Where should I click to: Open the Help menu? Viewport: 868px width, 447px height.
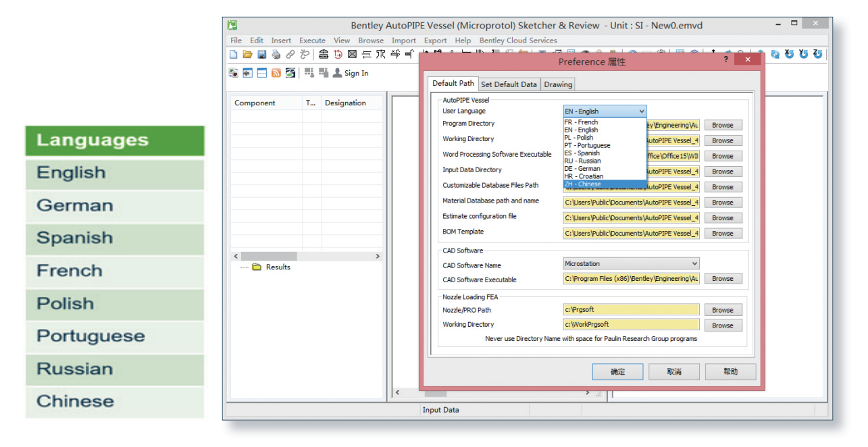(463, 41)
